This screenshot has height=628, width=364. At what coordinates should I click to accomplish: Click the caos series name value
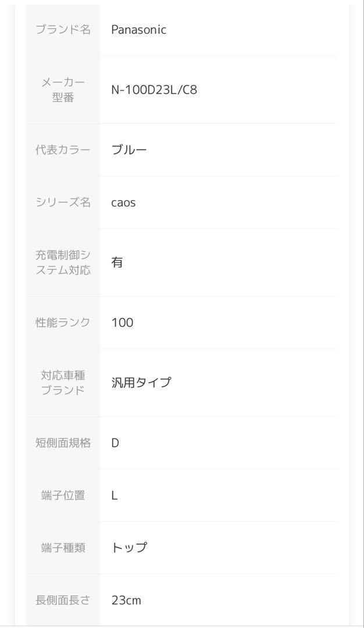click(x=123, y=202)
